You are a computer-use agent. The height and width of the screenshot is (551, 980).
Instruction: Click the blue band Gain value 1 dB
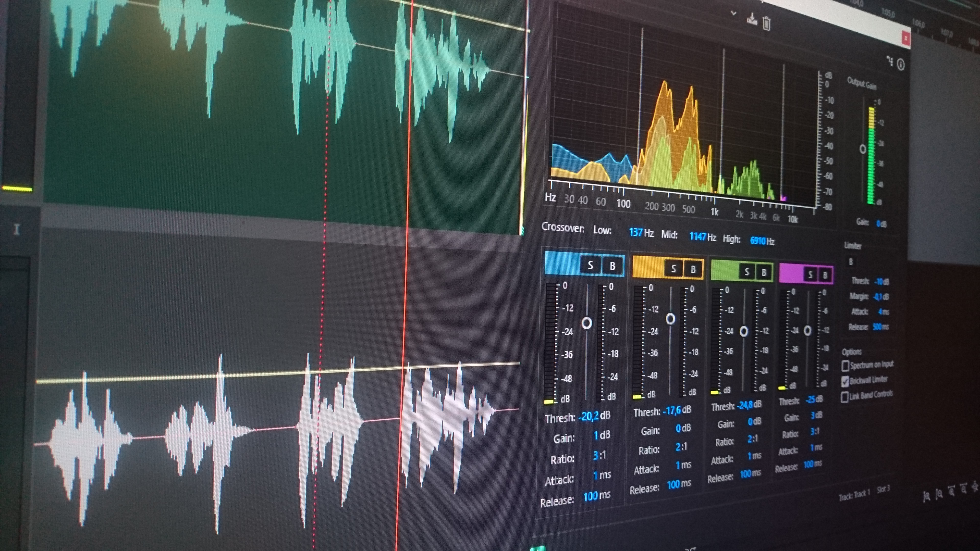coord(602,435)
